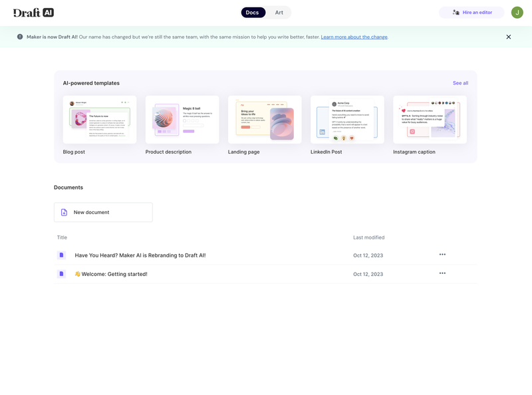Open the options menu for the Welcome document
The height and width of the screenshot is (395, 532).
point(442,273)
